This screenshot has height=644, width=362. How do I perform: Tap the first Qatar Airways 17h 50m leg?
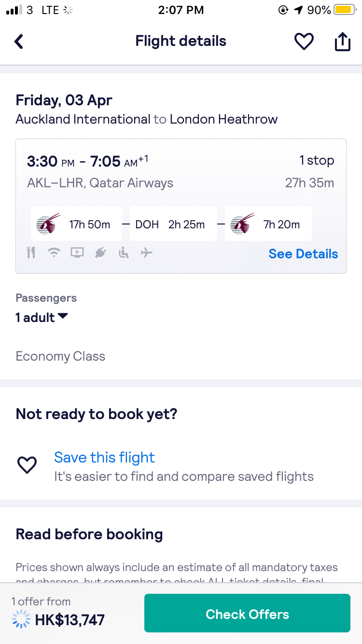click(76, 224)
